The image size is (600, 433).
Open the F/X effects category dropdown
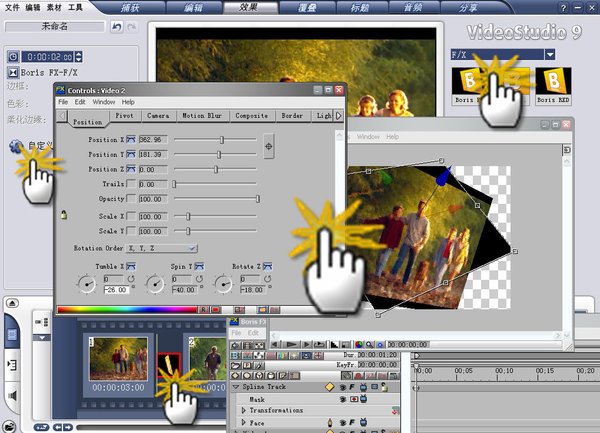click(550, 54)
